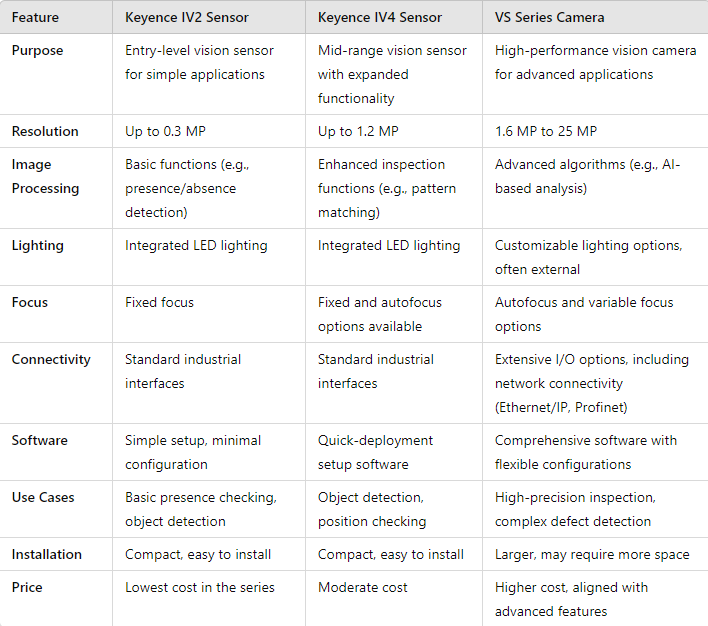The image size is (708, 626).
Task: Click the Image Processing row label
Action: [45, 176]
